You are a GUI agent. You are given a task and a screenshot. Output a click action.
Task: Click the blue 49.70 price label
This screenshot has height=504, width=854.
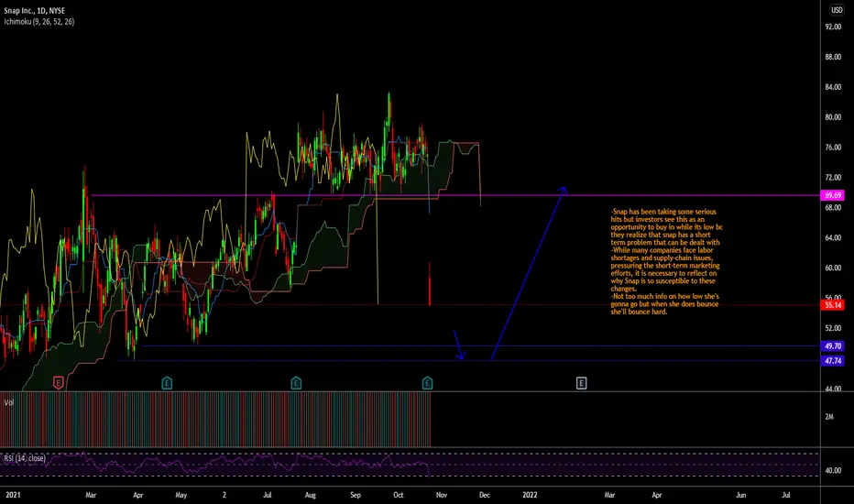click(x=833, y=346)
